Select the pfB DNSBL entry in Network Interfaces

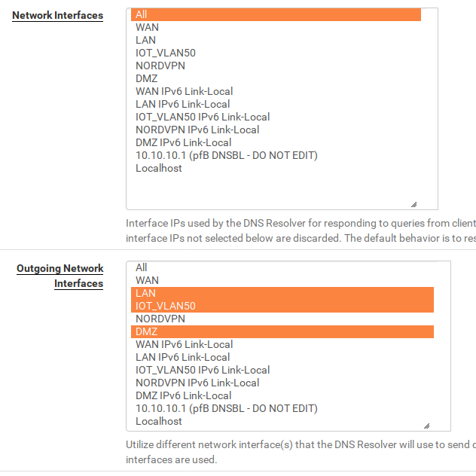(227, 155)
